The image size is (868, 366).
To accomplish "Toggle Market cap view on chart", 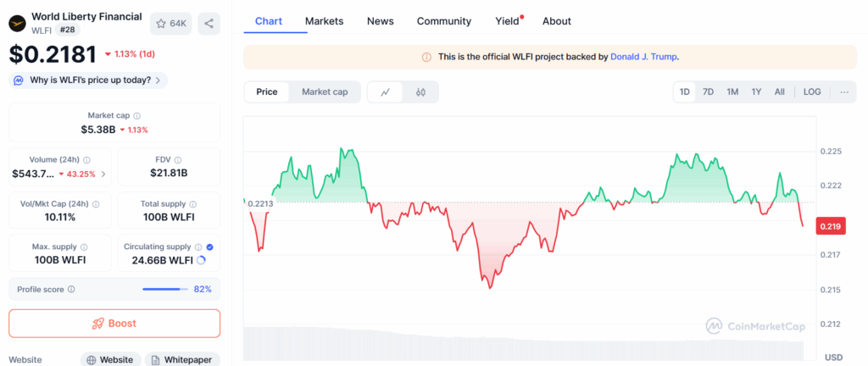I will click(325, 92).
